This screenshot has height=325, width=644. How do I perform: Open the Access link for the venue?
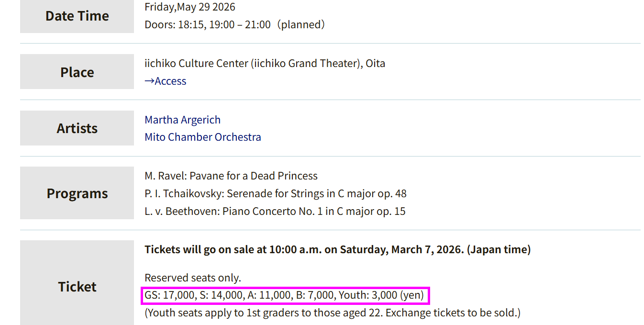click(166, 81)
